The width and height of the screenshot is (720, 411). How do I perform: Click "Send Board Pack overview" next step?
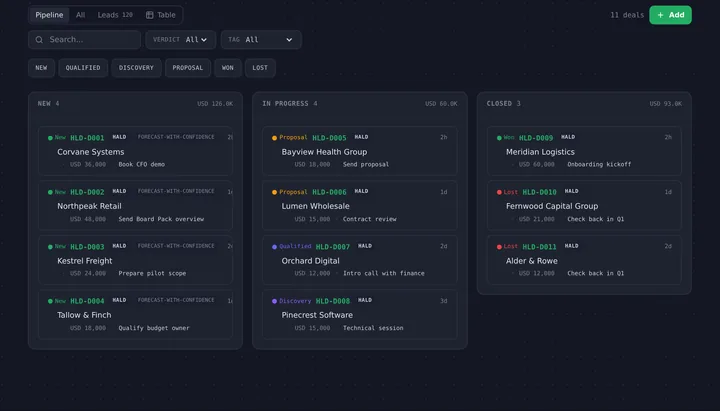[161, 219]
